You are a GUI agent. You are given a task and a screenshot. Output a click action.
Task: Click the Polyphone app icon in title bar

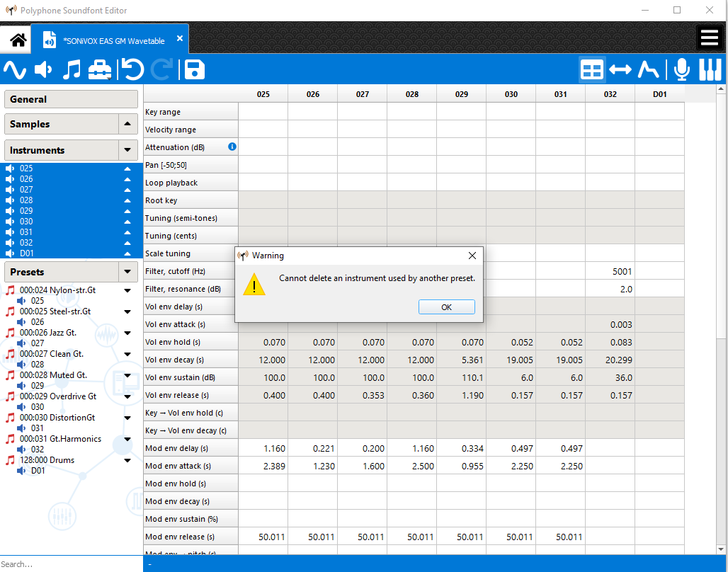tap(11, 10)
